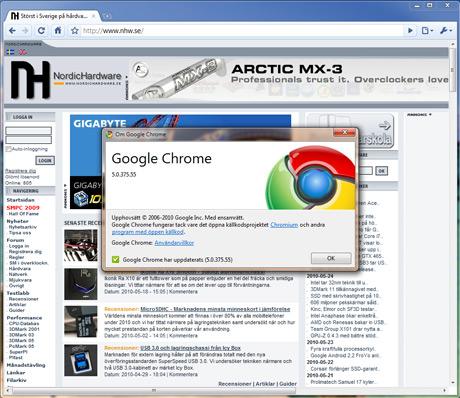Image resolution: width=460 pixels, height=398 pixels.
Task: Click the search OK button on the page
Action: click(381, 171)
